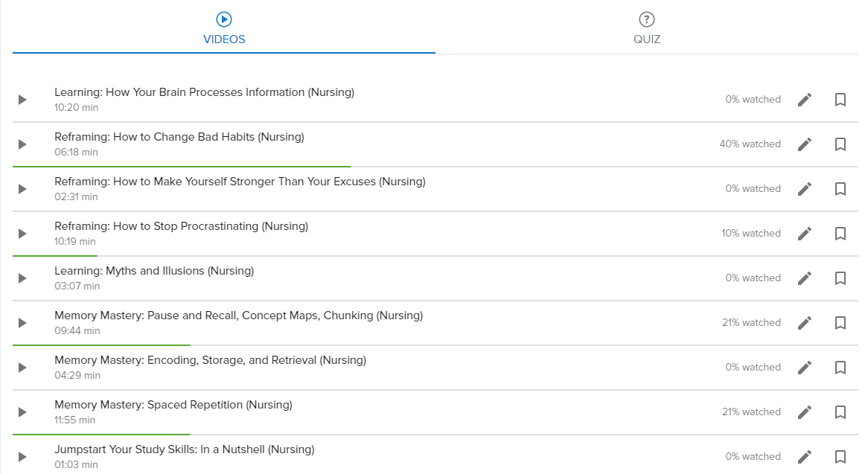Open the Quiz tab question mark icon
This screenshot has width=868, height=474.
click(x=647, y=19)
